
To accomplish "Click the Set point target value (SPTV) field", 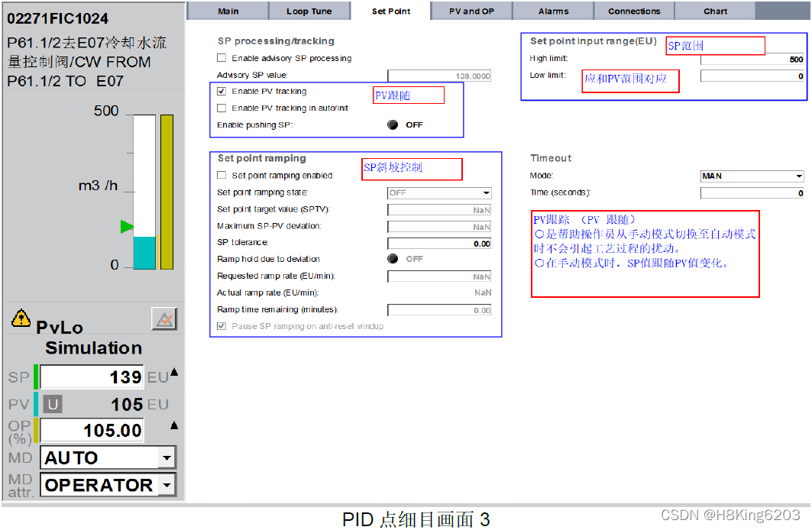I will pyautogui.click(x=439, y=209).
